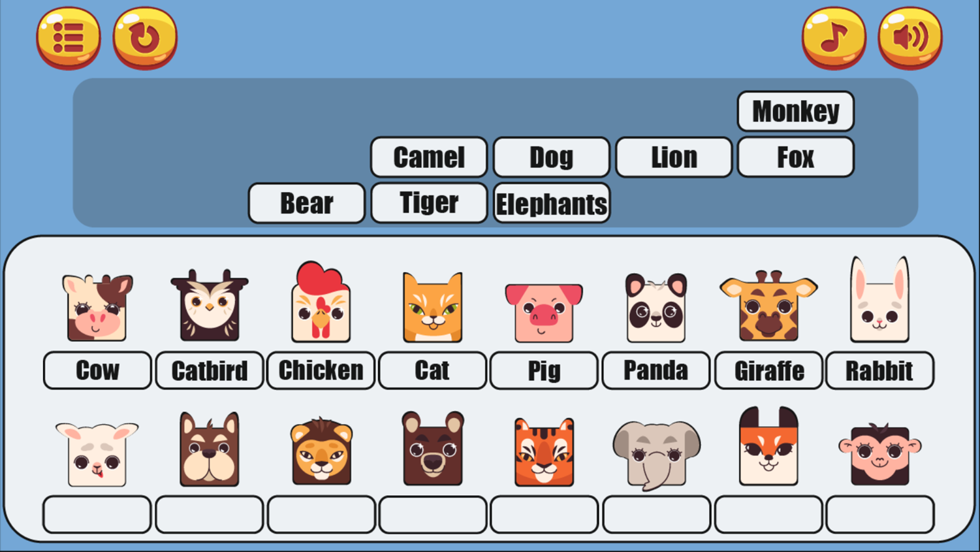This screenshot has width=980, height=552.
Task: Open the level list menu button
Action: pyautogui.click(x=69, y=38)
